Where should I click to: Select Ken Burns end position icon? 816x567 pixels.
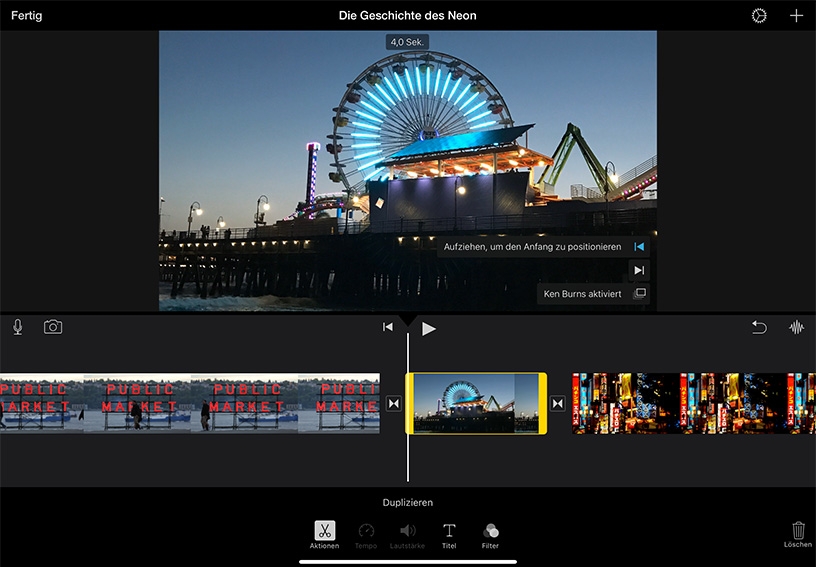[639, 270]
